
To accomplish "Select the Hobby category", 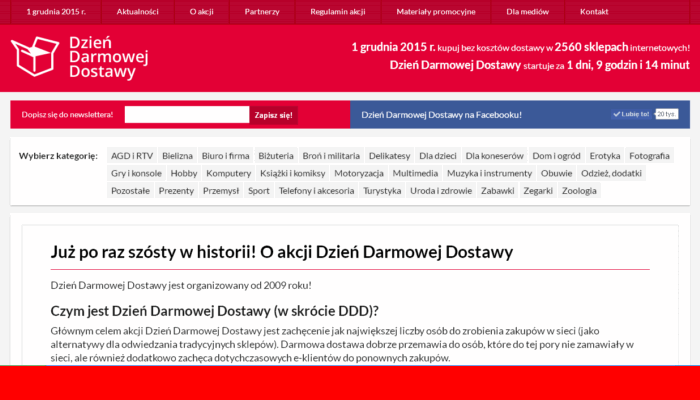I will click(x=183, y=173).
